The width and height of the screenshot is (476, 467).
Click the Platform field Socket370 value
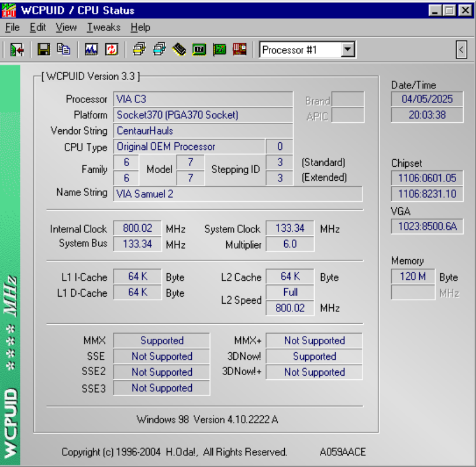203,115
